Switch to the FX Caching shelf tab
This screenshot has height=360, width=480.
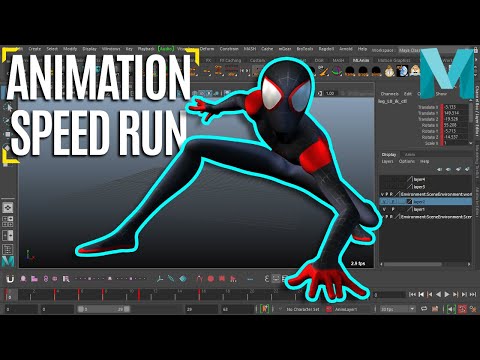coord(230,60)
